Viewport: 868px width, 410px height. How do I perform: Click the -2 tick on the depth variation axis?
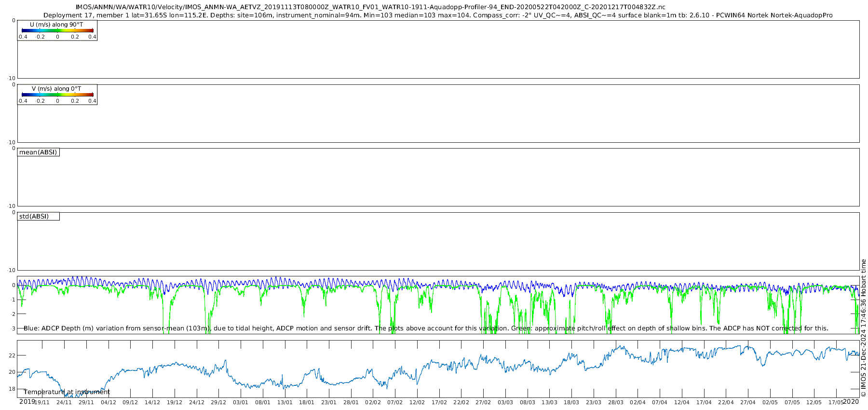[13, 314]
